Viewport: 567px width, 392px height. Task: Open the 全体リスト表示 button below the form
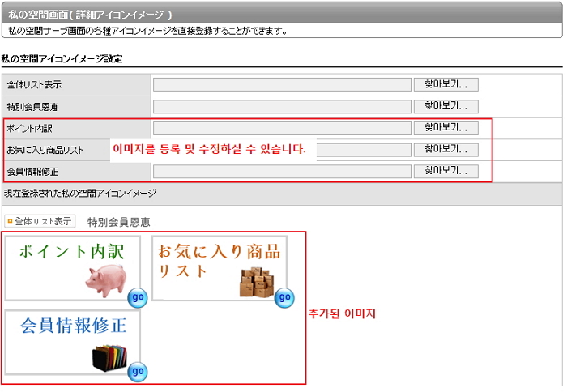(40, 221)
